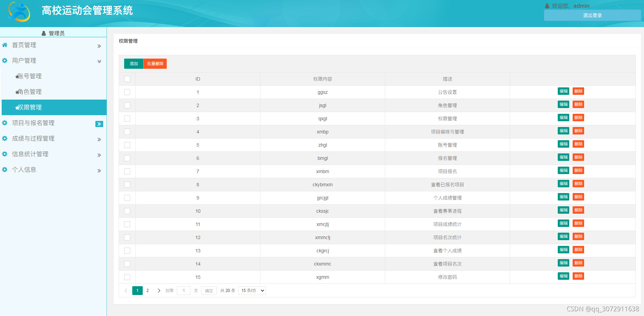
Task: Go to the previous page arrow
Action: click(x=126, y=291)
